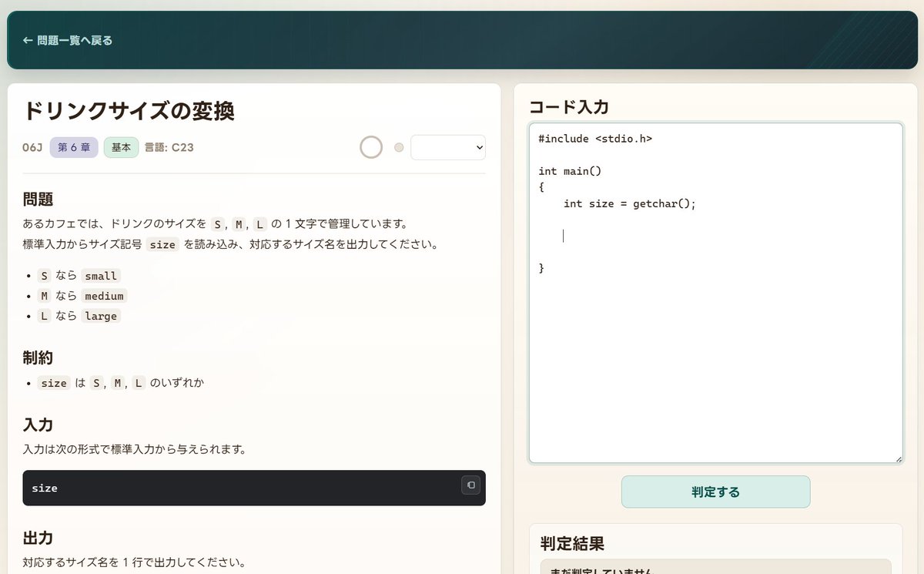This screenshot has width=924, height=574.
Task: Go back via 問題一覧へ戻る link
Action: pyautogui.click(x=68, y=40)
